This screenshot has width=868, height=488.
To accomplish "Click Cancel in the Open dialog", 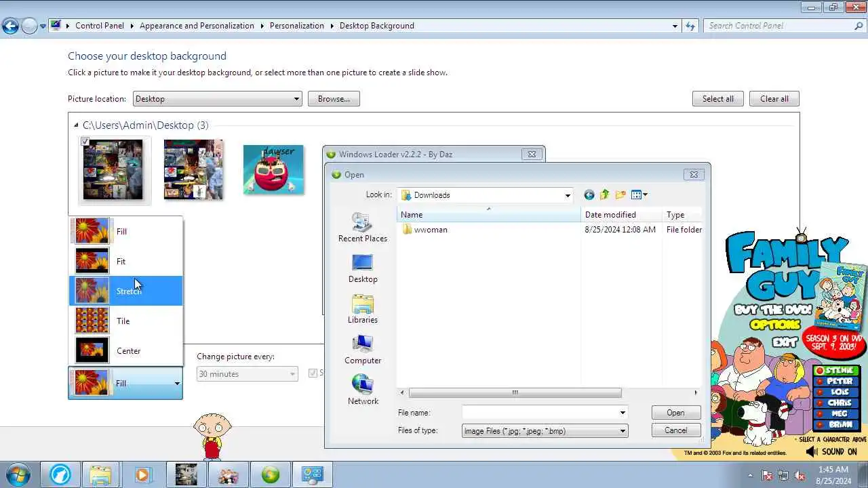I will [675, 430].
